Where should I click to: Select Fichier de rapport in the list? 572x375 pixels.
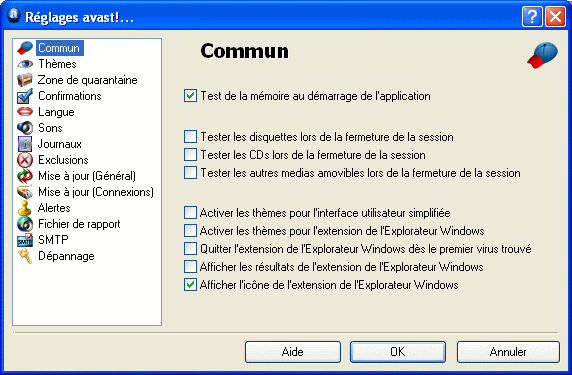(79, 224)
